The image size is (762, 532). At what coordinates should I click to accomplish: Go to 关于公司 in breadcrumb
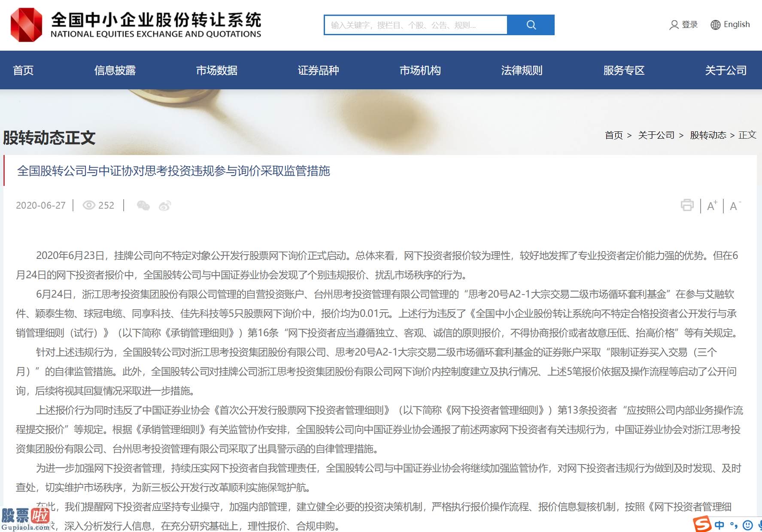[656, 135]
